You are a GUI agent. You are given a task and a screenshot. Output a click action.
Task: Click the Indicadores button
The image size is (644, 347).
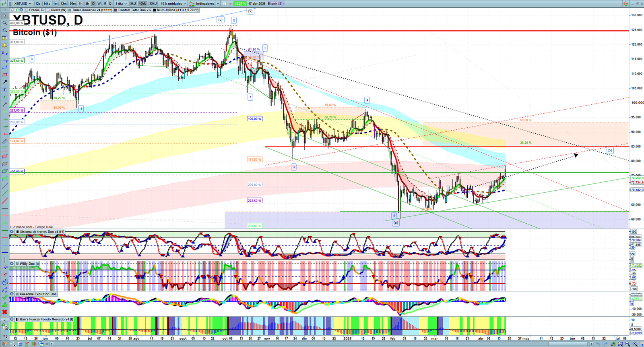point(202,4)
